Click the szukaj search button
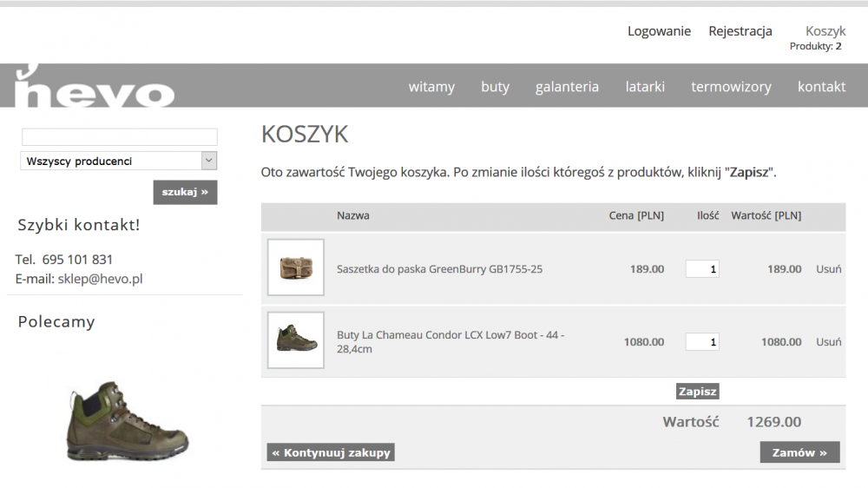The width and height of the screenshot is (868, 488). [185, 192]
